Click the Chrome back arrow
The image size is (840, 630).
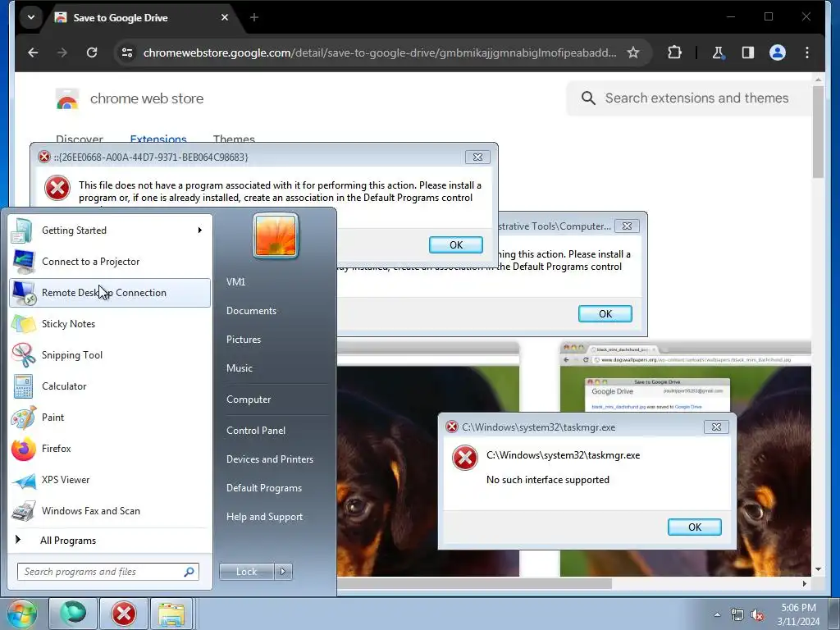tap(33, 52)
